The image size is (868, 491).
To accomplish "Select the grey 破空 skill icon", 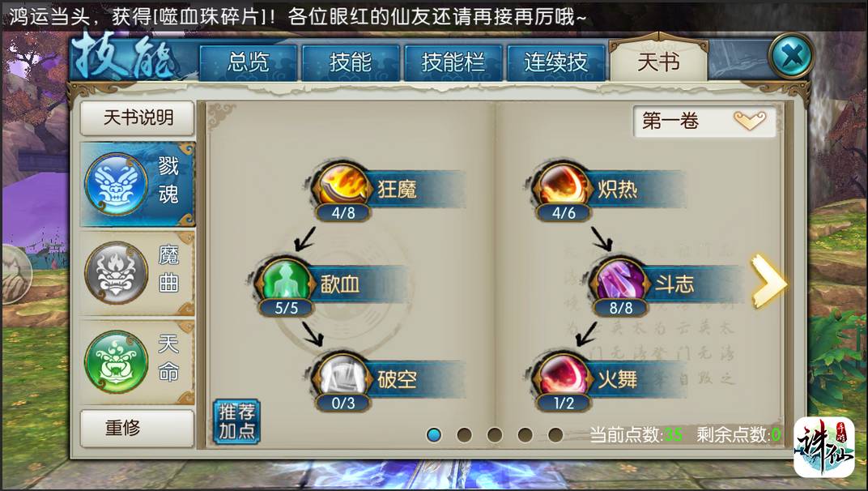I will pos(343,376).
